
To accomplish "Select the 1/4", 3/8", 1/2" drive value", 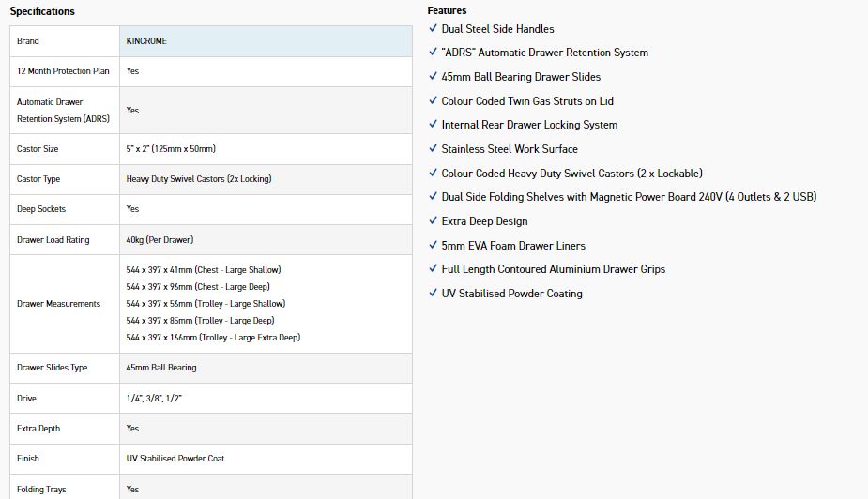I will pyautogui.click(x=154, y=399).
